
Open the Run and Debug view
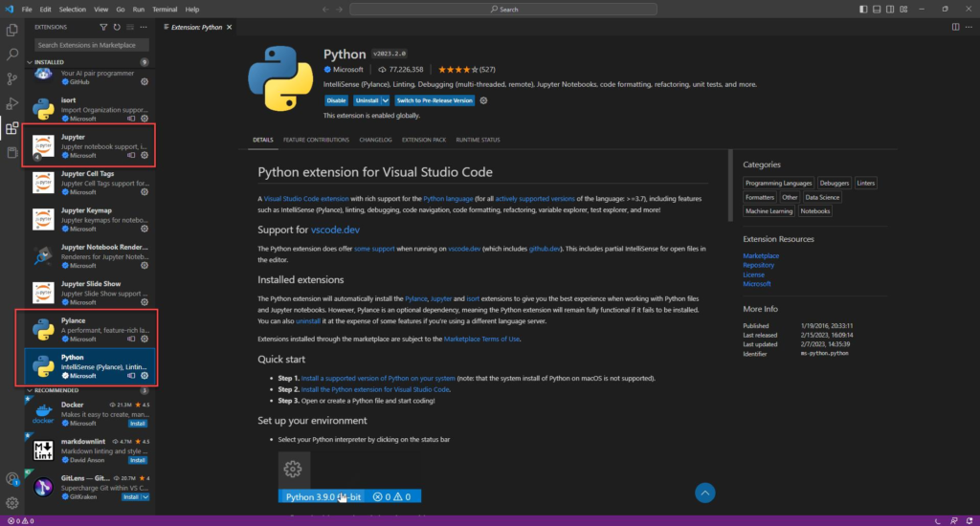(11, 103)
